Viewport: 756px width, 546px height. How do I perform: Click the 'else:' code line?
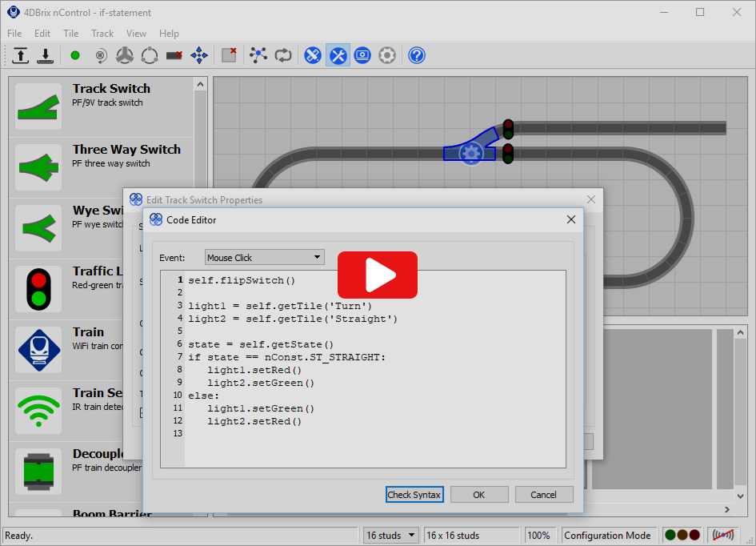203,395
